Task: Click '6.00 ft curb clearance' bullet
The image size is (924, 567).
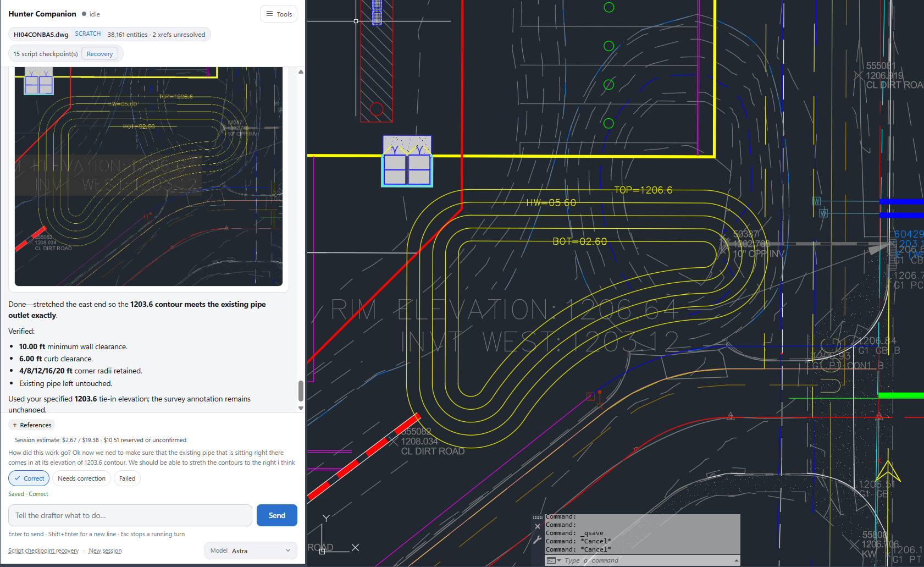Action: pyautogui.click(x=56, y=359)
